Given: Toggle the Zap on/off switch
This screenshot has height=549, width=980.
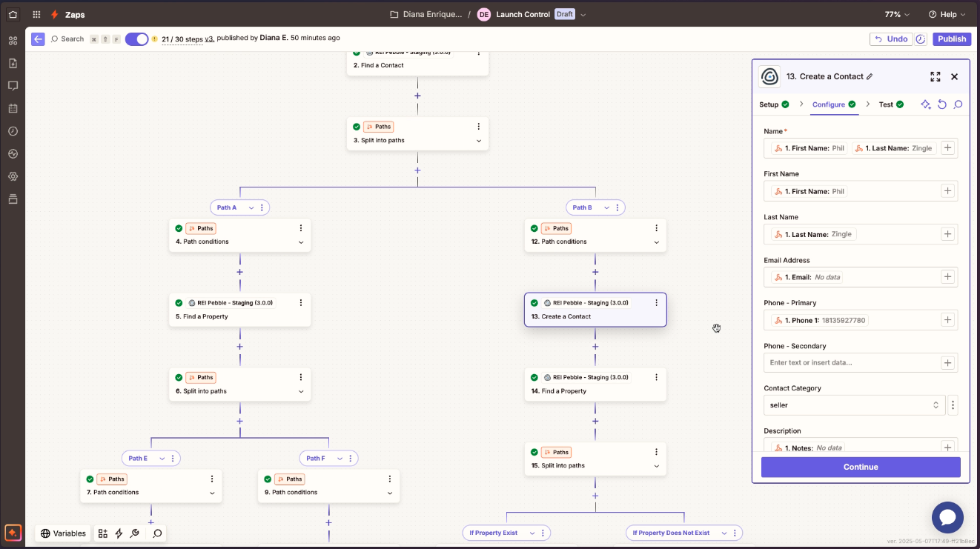Looking at the screenshot, I should (x=136, y=39).
